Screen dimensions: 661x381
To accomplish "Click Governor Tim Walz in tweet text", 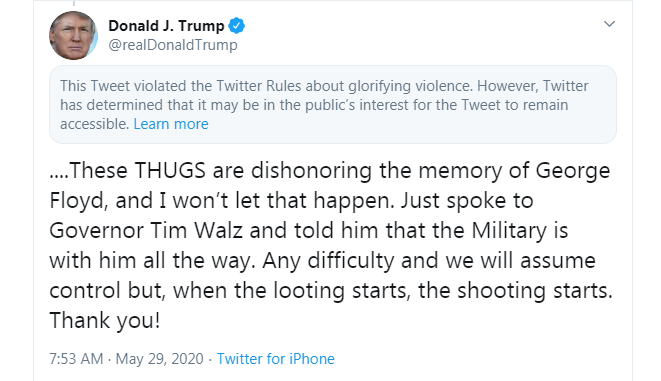I will click(146, 231).
